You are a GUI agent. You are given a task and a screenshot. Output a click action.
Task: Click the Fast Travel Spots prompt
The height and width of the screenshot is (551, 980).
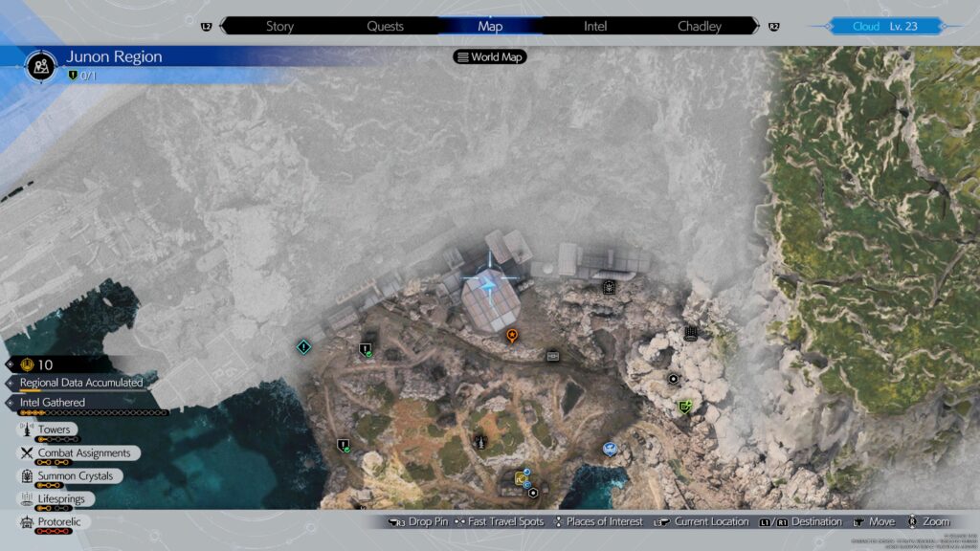(x=505, y=521)
